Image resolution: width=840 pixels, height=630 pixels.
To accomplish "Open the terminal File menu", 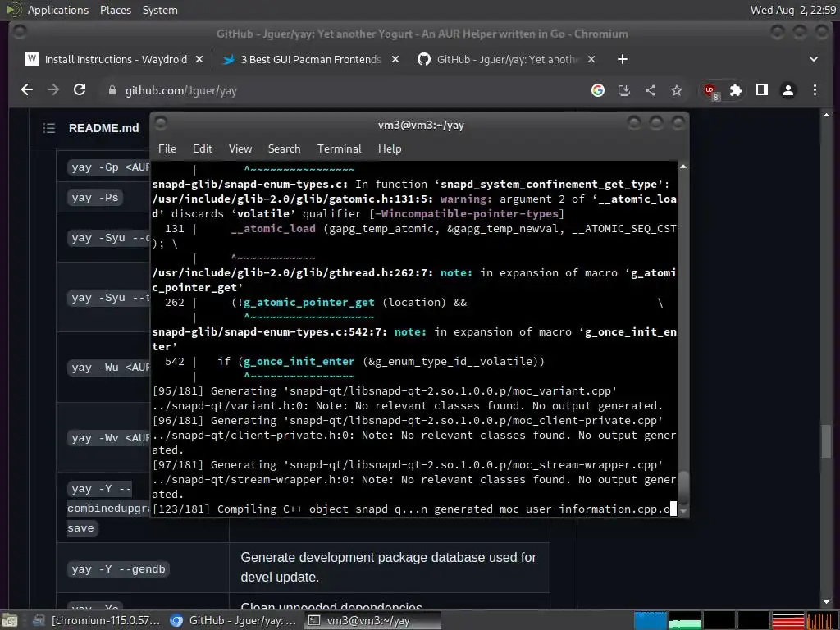I will coord(167,148).
